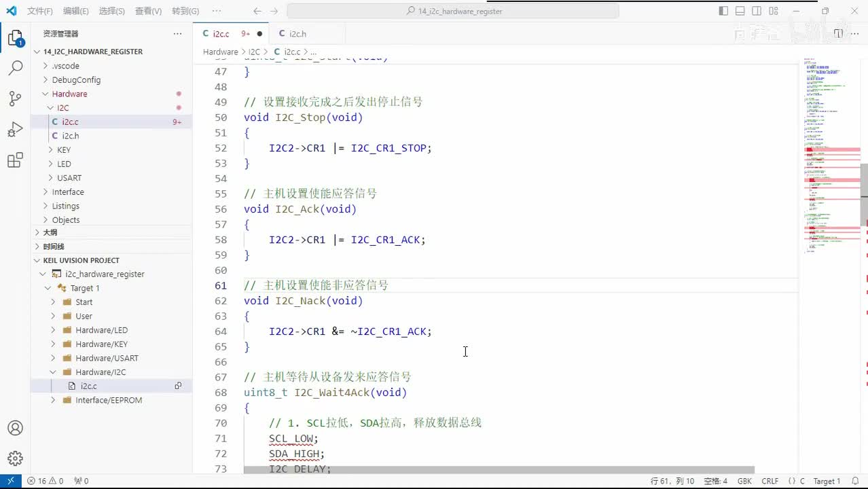Click the VS Code logo icon

[x=11, y=11]
